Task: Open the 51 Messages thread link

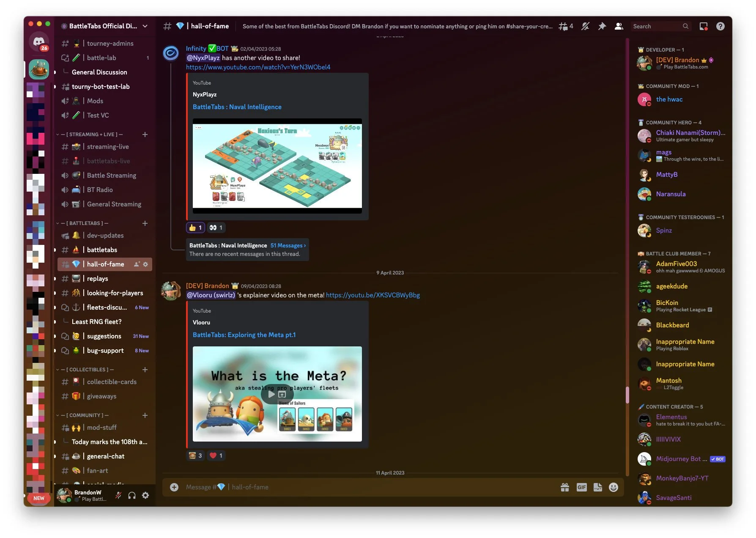Action: click(288, 245)
